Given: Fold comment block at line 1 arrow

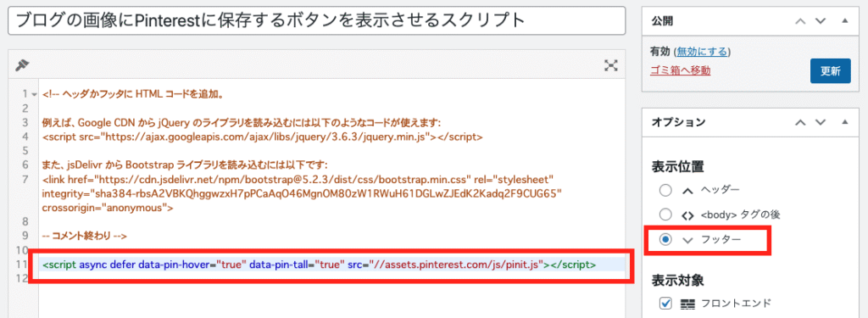Looking at the screenshot, I should pyautogui.click(x=34, y=95).
